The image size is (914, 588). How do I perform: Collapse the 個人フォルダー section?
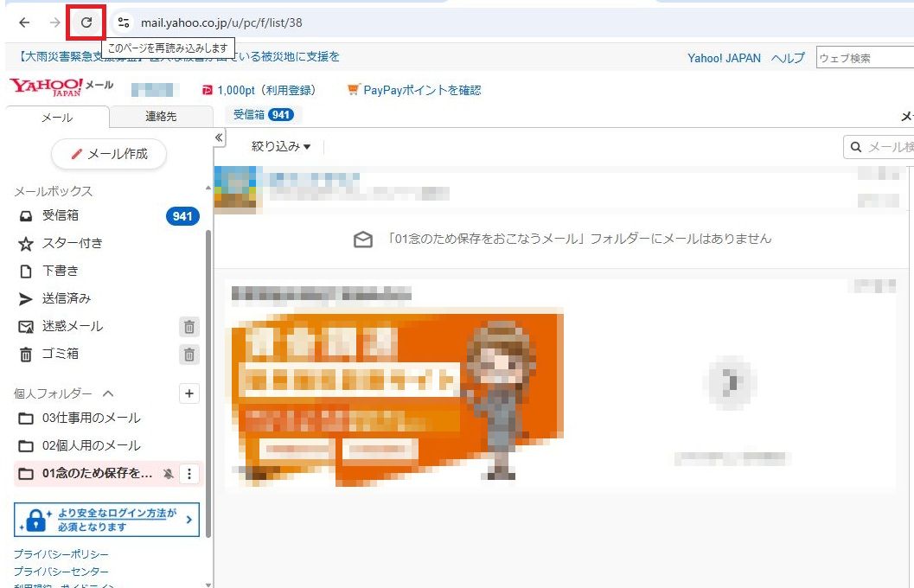click(108, 393)
